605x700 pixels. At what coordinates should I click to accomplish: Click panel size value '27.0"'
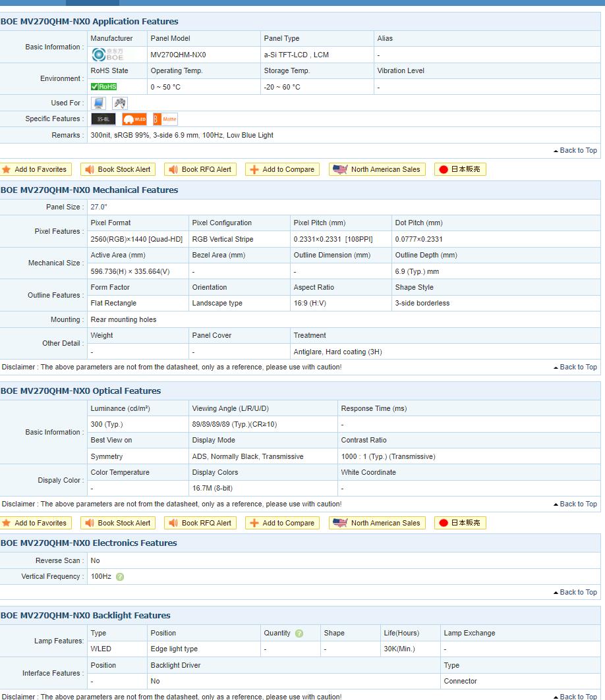(x=99, y=207)
